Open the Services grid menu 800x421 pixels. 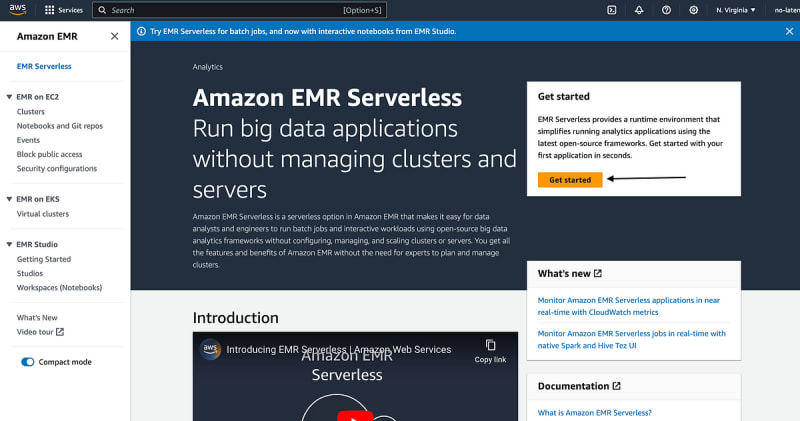(64, 10)
